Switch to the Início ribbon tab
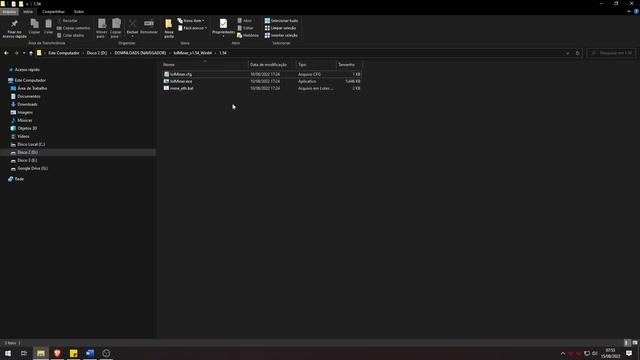The width and height of the screenshot is (640, 360). pos(28,12)
